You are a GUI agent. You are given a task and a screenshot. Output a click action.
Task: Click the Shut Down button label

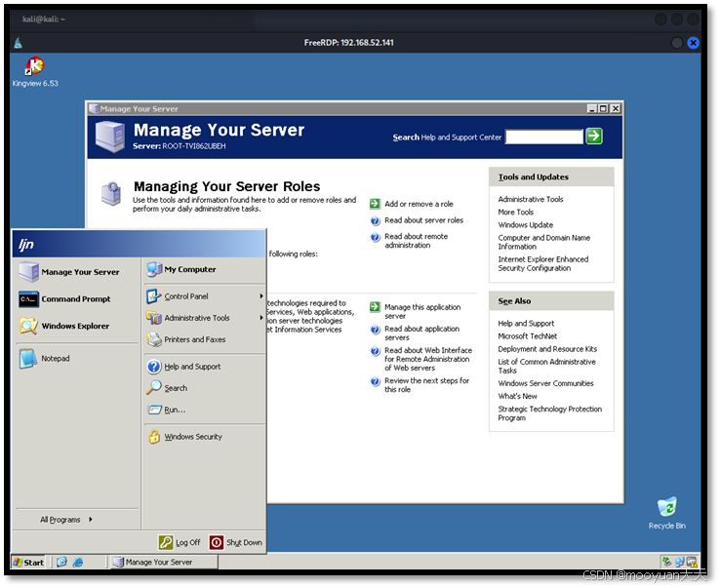pos(244,542)
